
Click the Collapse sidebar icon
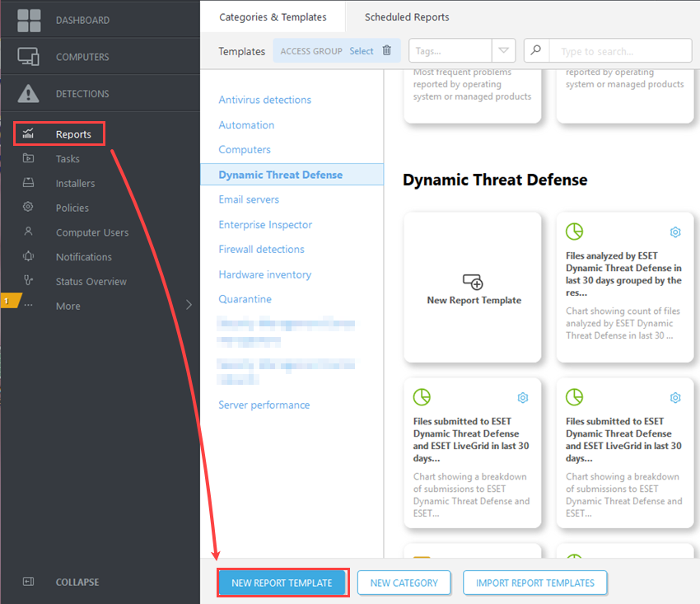click(x=28, y=581)
